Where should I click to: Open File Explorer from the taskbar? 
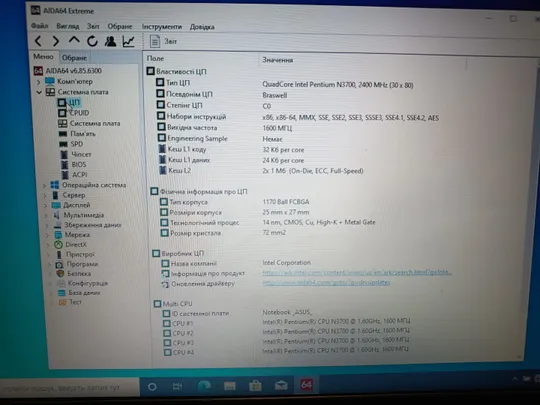230,386
